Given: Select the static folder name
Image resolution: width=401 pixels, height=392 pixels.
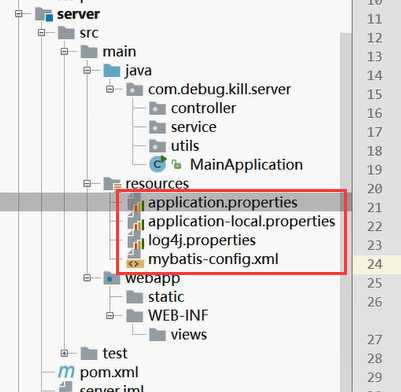Looking at the screenshot, I should [x=166, y=297].
